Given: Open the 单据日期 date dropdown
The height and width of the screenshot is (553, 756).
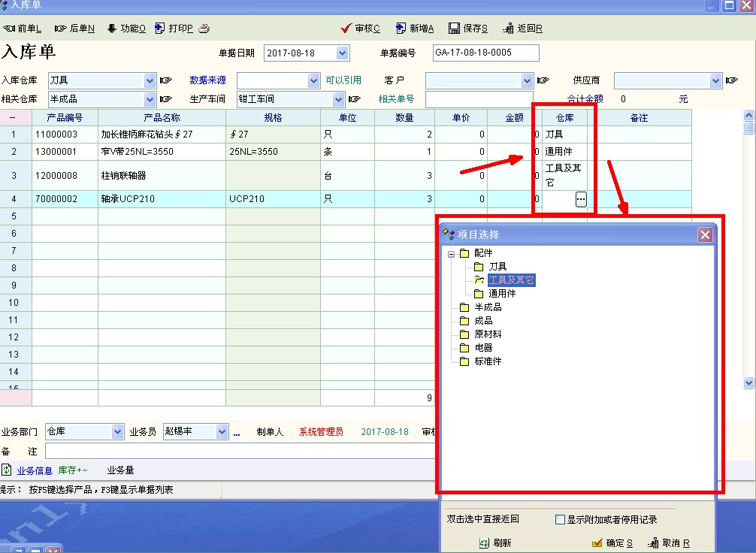Looking at the screenshot, I should [343, 53].
